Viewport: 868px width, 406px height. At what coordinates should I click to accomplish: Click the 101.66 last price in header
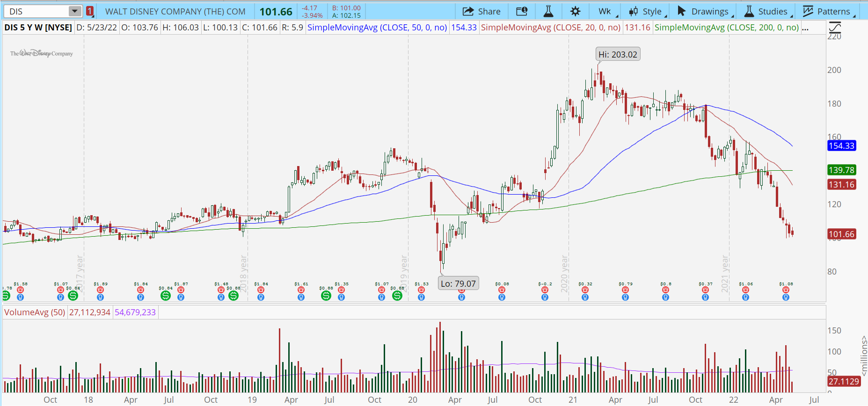276,12
